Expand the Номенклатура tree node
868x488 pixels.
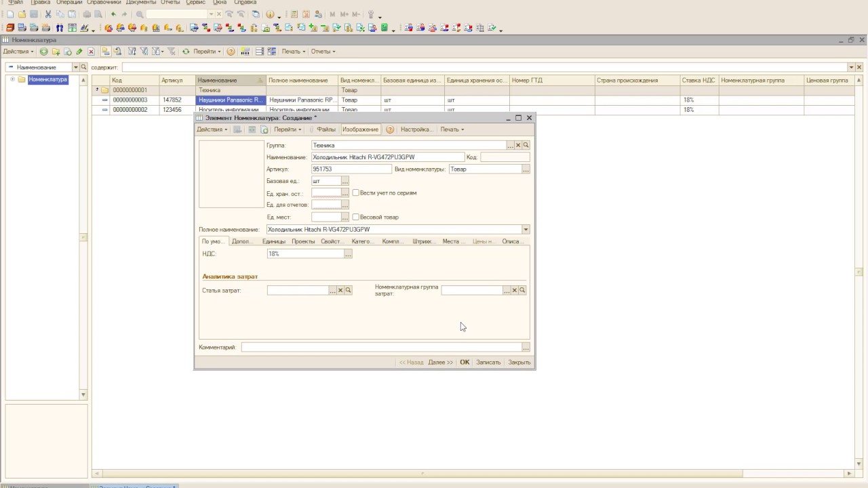coord(12,79)
